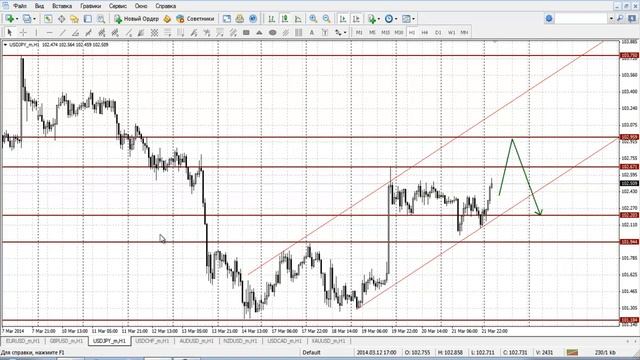Toggle chart auto scroll
The image size is (640, 360).
click(x=343, y=19)
